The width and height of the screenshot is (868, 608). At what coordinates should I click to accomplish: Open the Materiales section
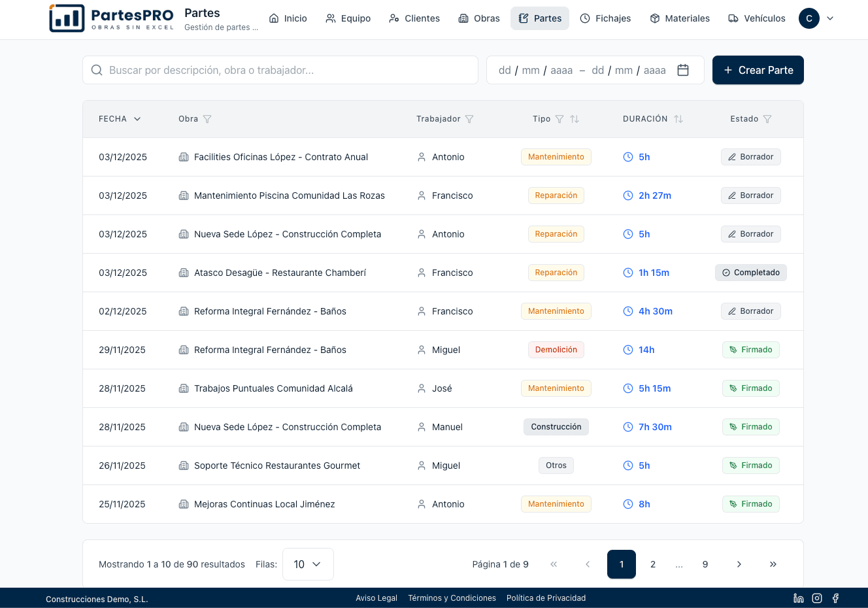pyautogui.click(x=680, y=18)
